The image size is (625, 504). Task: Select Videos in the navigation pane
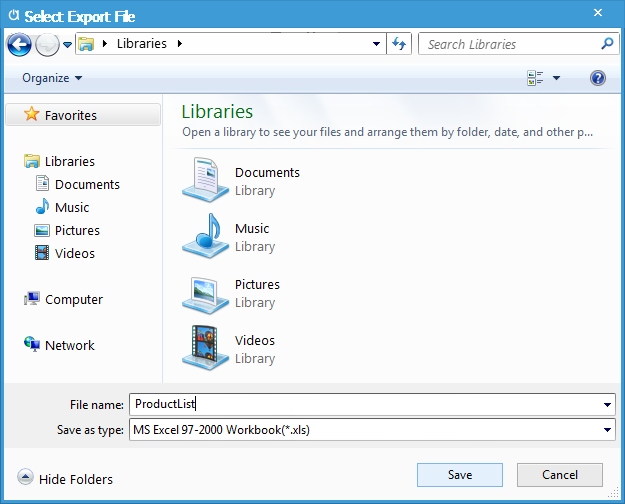tap(75, 254)
